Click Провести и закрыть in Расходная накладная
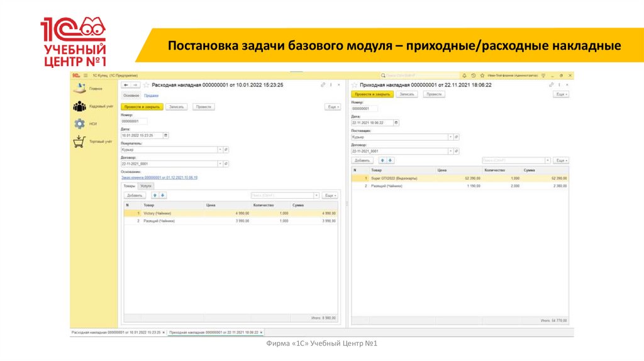The width and height of the screenshot is (644, 361). tap(142, 107)
